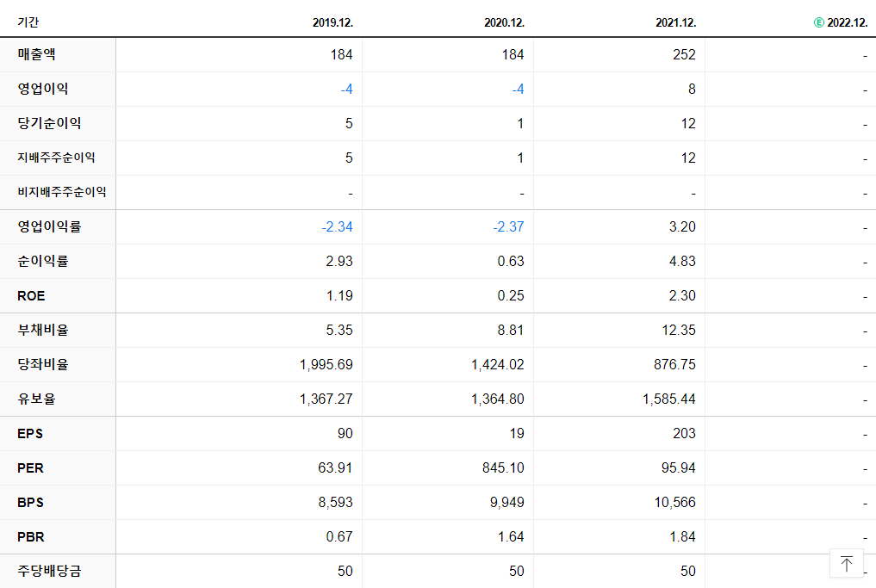876x588 pixels.
Task: Click 당좌비율 value 1,424.02
Action: (498, 365)
